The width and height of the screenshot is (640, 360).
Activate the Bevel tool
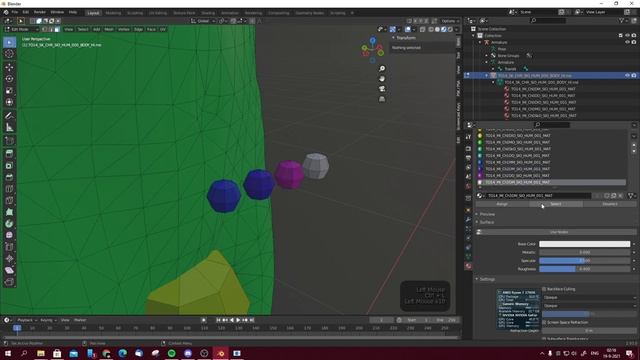[9, 177]
